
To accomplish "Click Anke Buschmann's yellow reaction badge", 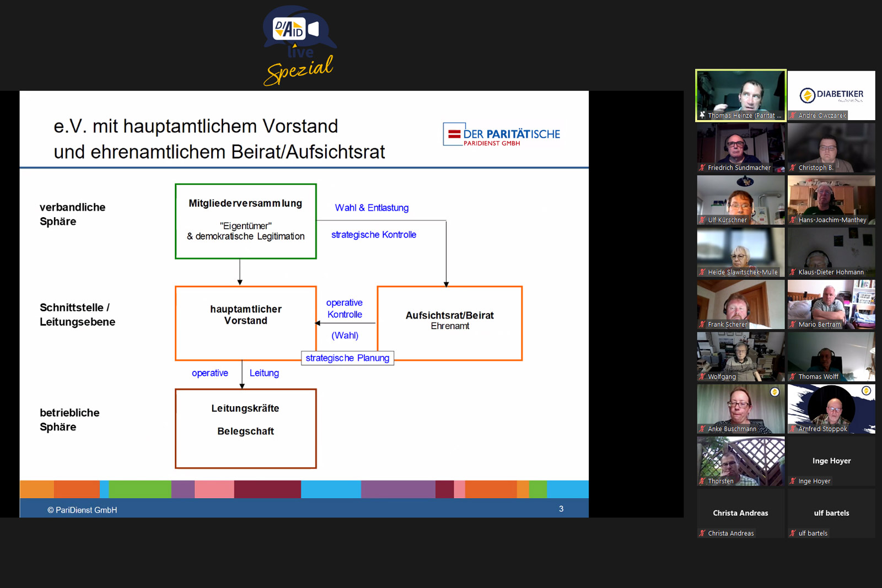I will (776, 390).
